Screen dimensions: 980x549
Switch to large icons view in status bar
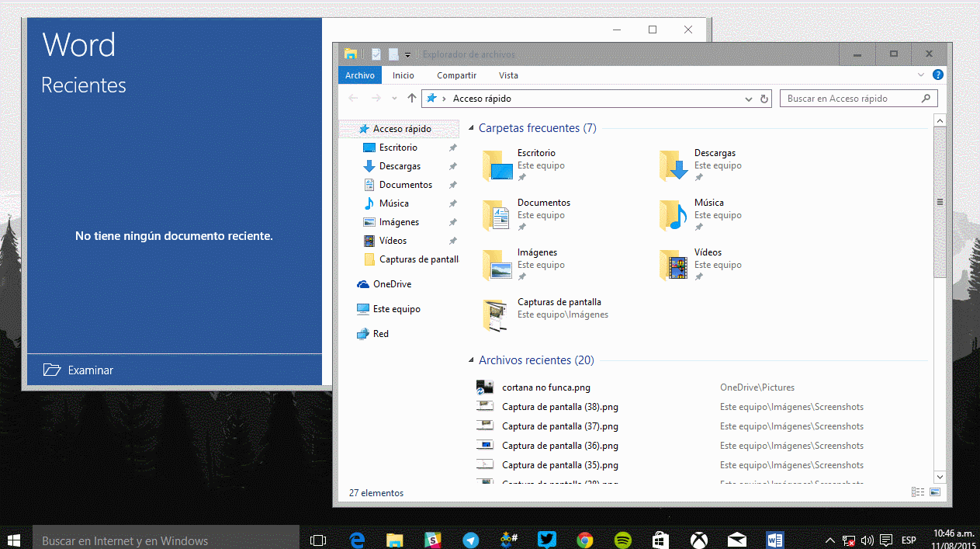coord(935,492)
